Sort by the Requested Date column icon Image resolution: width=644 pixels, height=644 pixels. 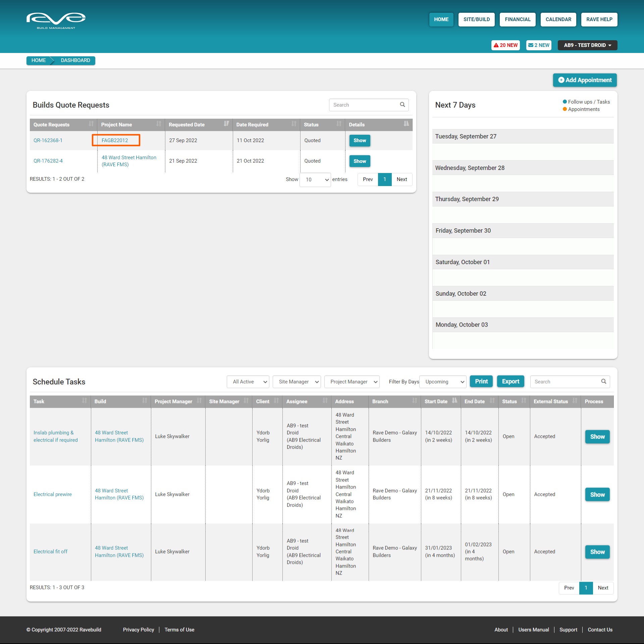[226, 124]
